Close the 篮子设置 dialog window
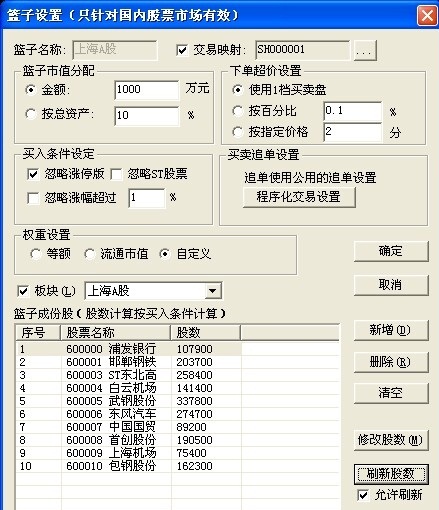 click(427, 15)
